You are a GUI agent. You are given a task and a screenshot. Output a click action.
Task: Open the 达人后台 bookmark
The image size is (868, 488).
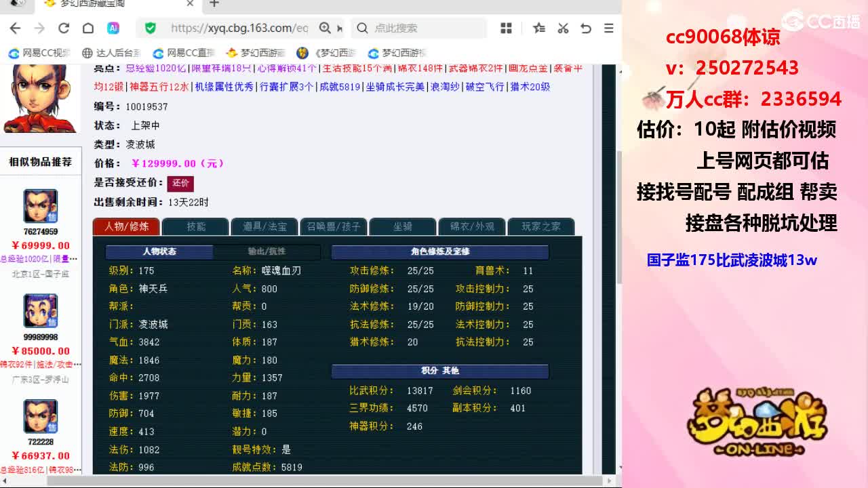click(x=111, y=53)
